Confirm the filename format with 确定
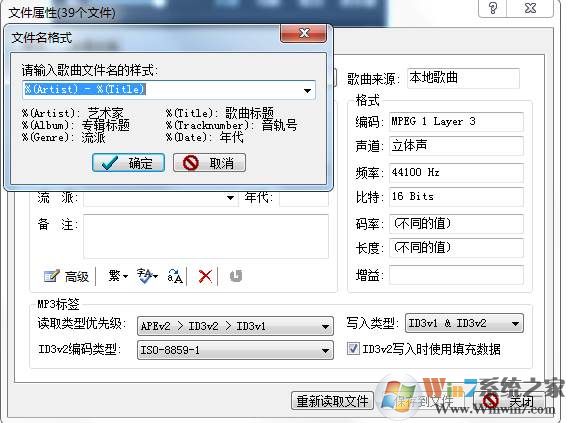The height and width of the screenshot is (423, 572). point(128,163)
